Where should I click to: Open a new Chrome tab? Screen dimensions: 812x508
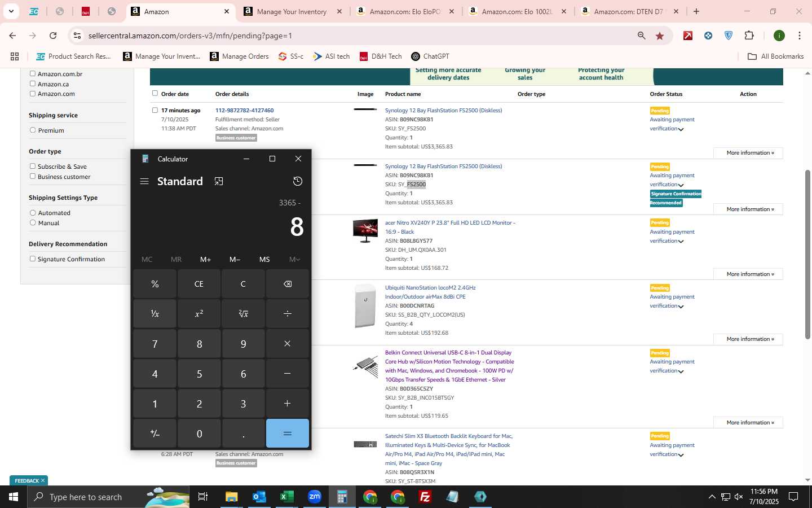coord(696,11)
